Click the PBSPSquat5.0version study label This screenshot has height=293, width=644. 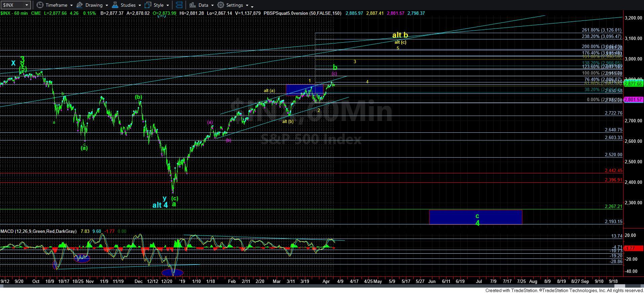click(x=302, y=13)
